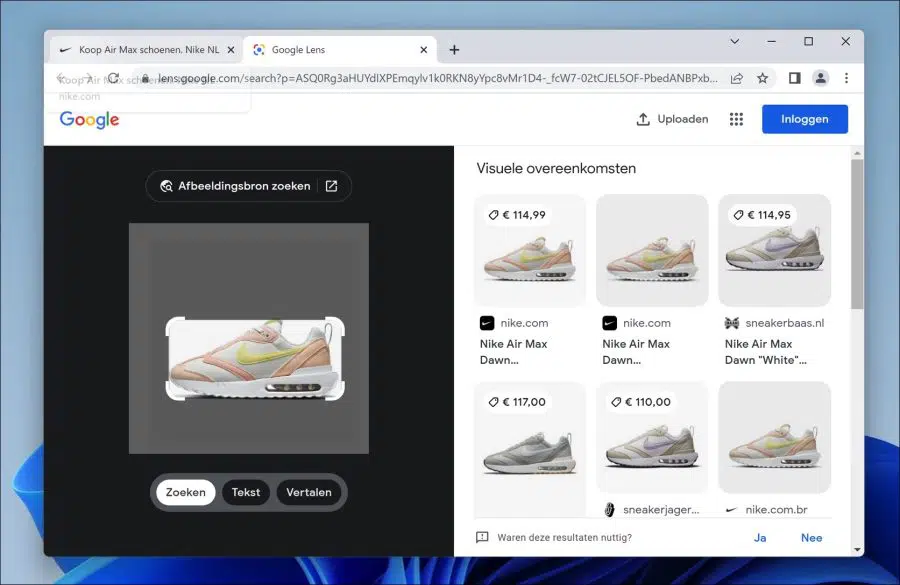The width and height of the screenshot is (900, 585).
Task: Open the €114,95 sneakerbaas result image
Action: click(774, 250)
